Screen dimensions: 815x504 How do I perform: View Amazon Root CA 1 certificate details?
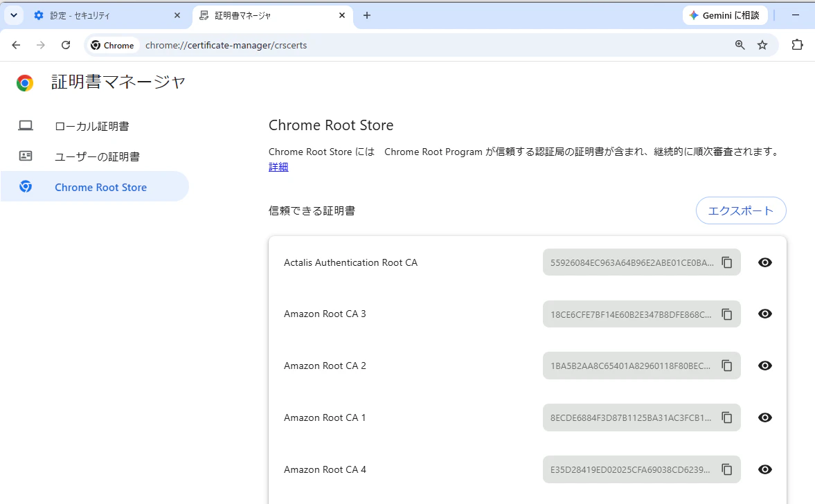coord(764,417)
